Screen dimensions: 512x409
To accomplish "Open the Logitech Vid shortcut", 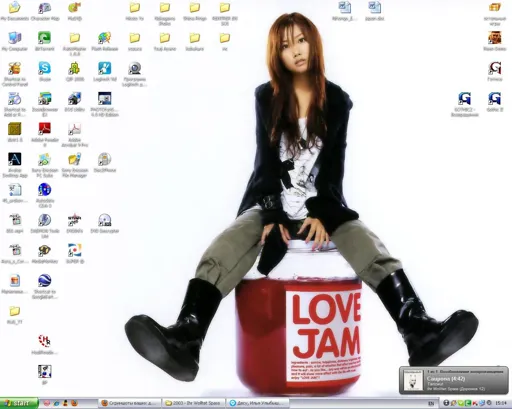I will tap(104, 68).
